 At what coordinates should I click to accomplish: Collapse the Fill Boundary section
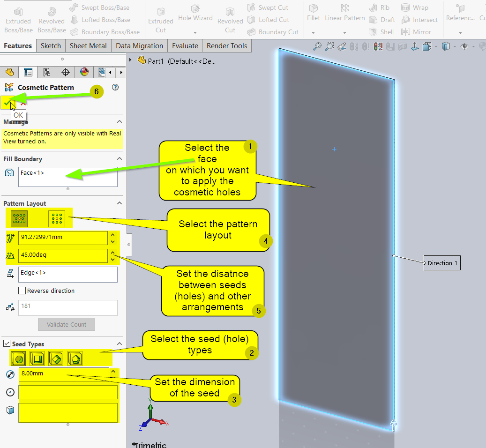[x=119, y=159]
